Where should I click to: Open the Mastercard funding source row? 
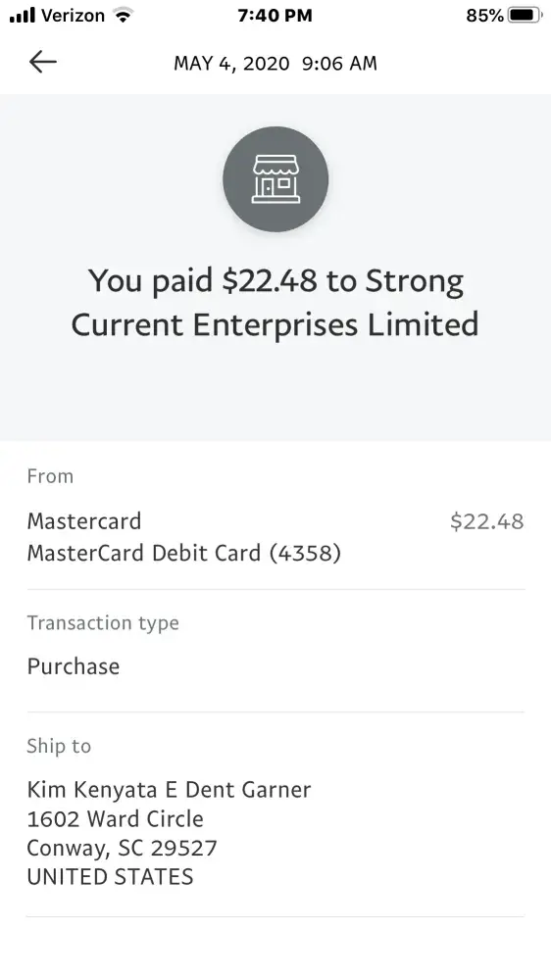click(x=275, y=537)
